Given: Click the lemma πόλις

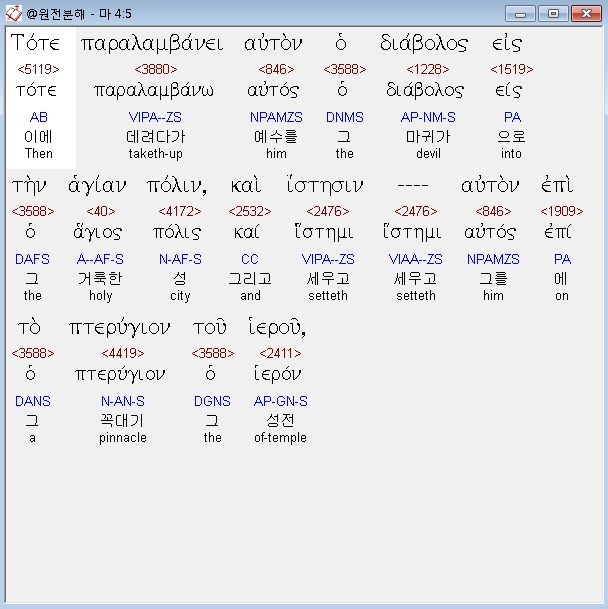Looking at the screenshot, I should click(x=177, y=233).
